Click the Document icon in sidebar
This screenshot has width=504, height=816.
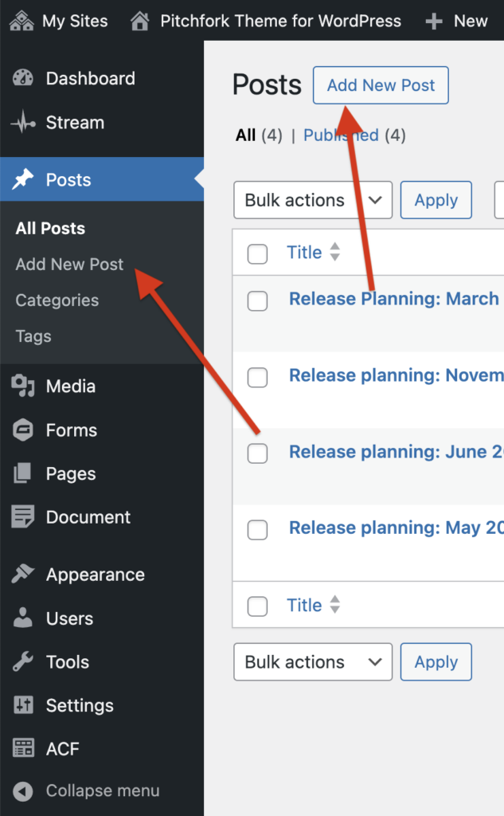click(x=23, y=516)
